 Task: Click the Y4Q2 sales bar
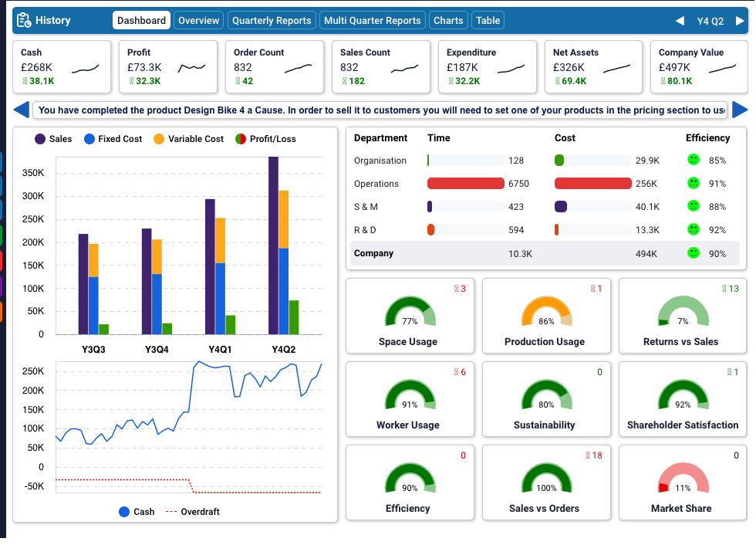tap(273, 245)
